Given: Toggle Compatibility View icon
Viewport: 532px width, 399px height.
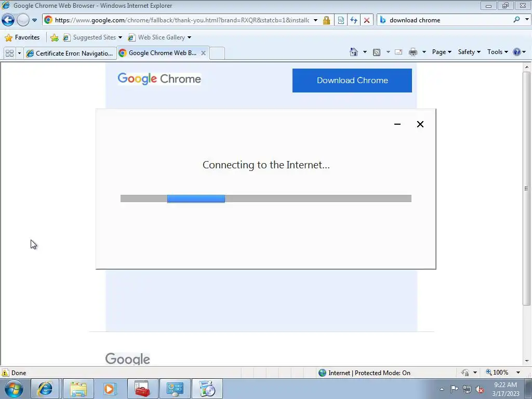Looking at the screenshot, I should pyautogui.click(x=341, y=20).
